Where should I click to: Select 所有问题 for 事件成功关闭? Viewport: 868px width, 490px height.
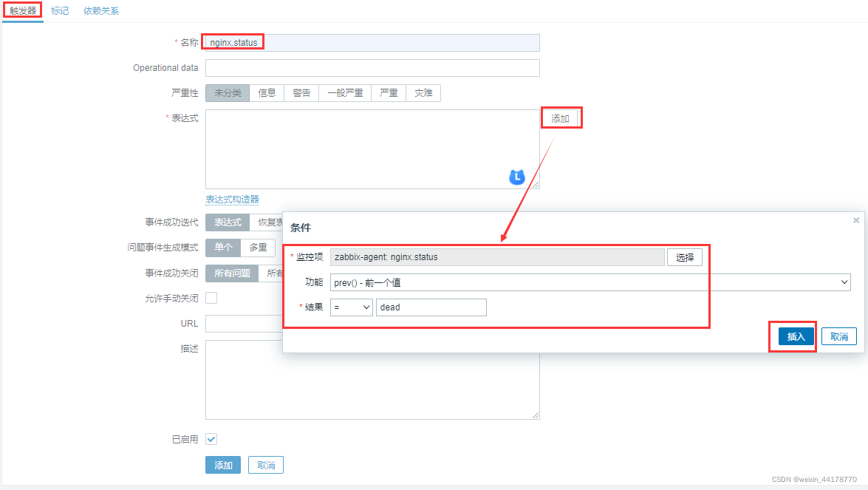pos(232,273)
